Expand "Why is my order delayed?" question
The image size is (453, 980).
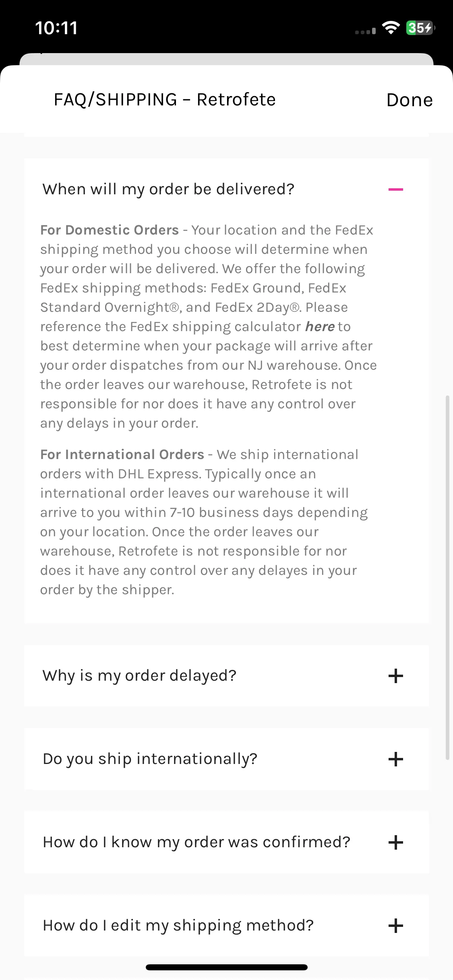(226, 676)
